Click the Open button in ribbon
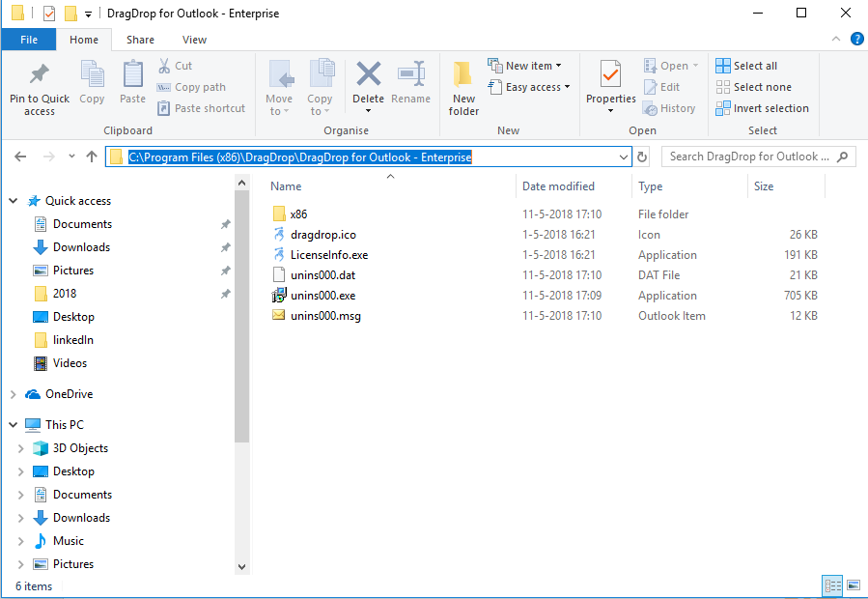868x599 pixels. point(671,66)
